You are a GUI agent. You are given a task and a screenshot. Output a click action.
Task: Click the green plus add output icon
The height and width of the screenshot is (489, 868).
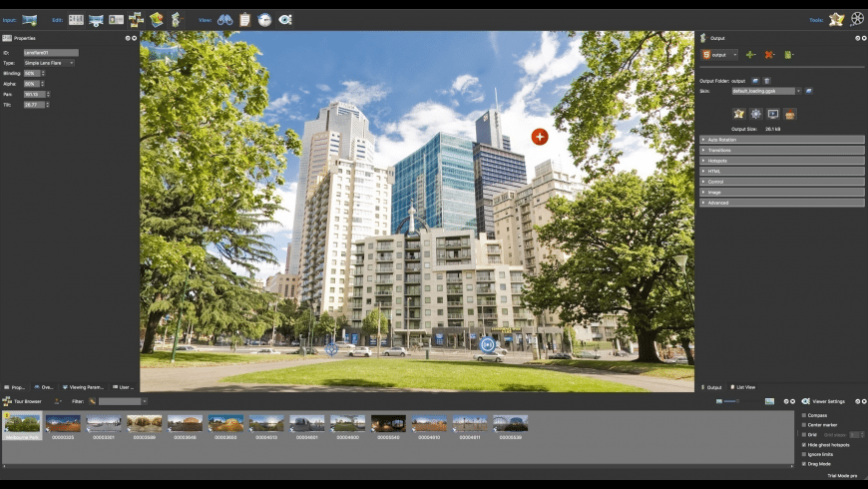coord(750,55)
